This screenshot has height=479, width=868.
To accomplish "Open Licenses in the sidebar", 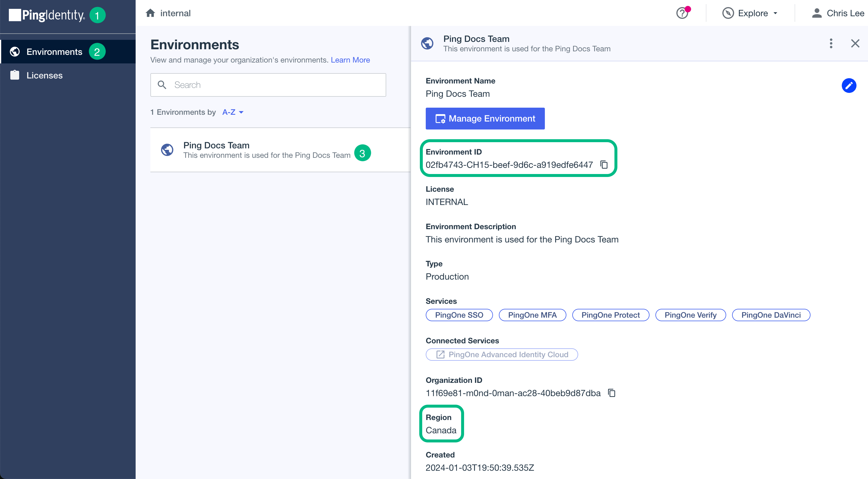I will pos(44,75).
